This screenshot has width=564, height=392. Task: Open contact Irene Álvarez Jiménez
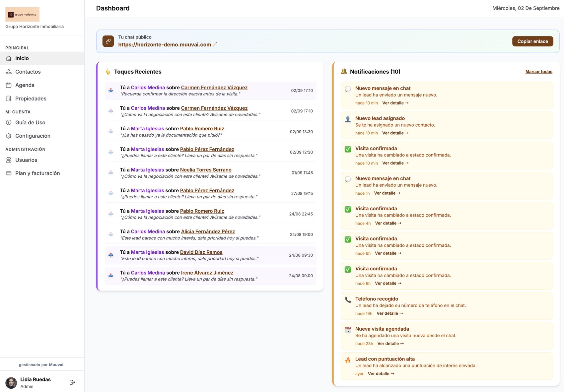[207, 273]
